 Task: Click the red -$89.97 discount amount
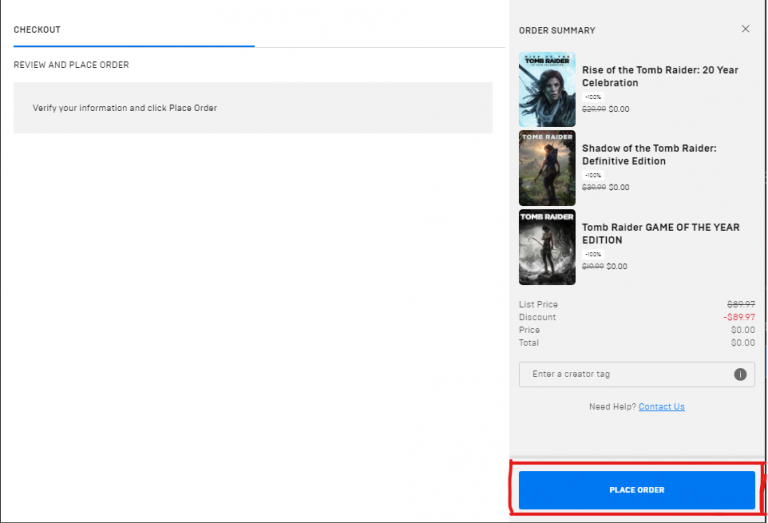[x=739, y=317]
